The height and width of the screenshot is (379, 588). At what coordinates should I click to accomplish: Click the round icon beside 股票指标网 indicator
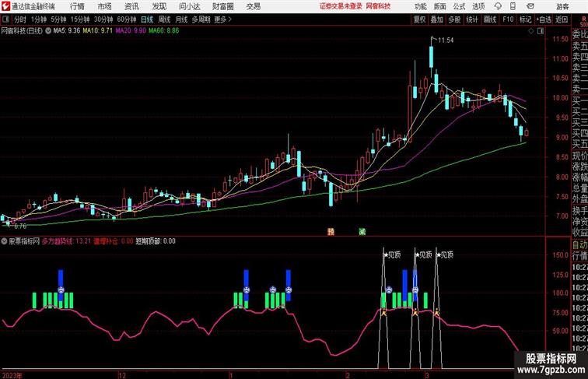(4, 241)
